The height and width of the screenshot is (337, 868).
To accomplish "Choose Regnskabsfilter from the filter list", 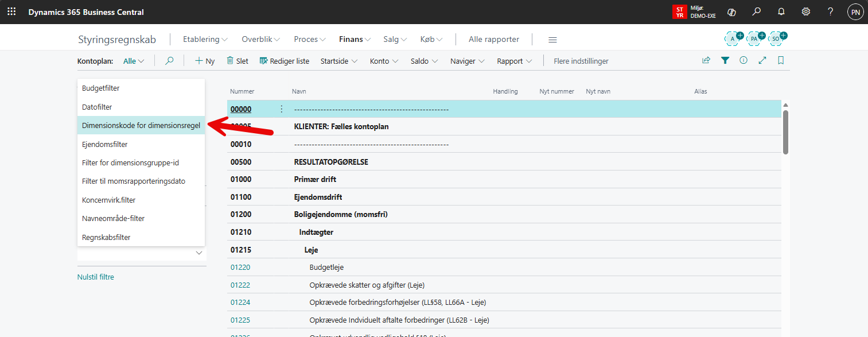I will (x=106, y=237).
